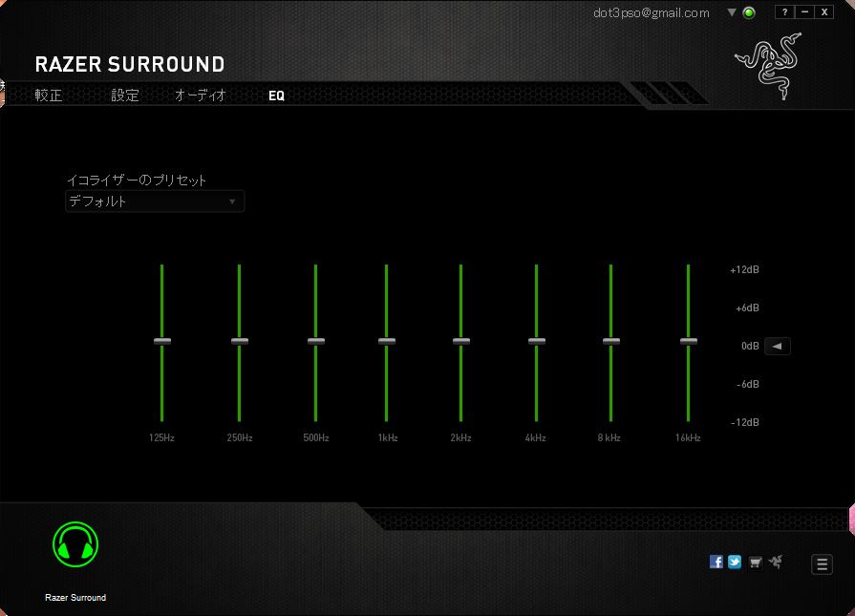Open help with the question mark button
The width and height of the screenshot is (855, 616).
(x=784, y=12)
